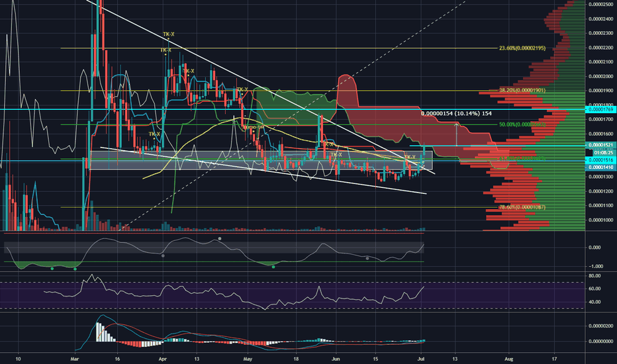Click the cyan 0.00001769 price label
This screenshot has width=617, height=364.
(x=601, y=109)
